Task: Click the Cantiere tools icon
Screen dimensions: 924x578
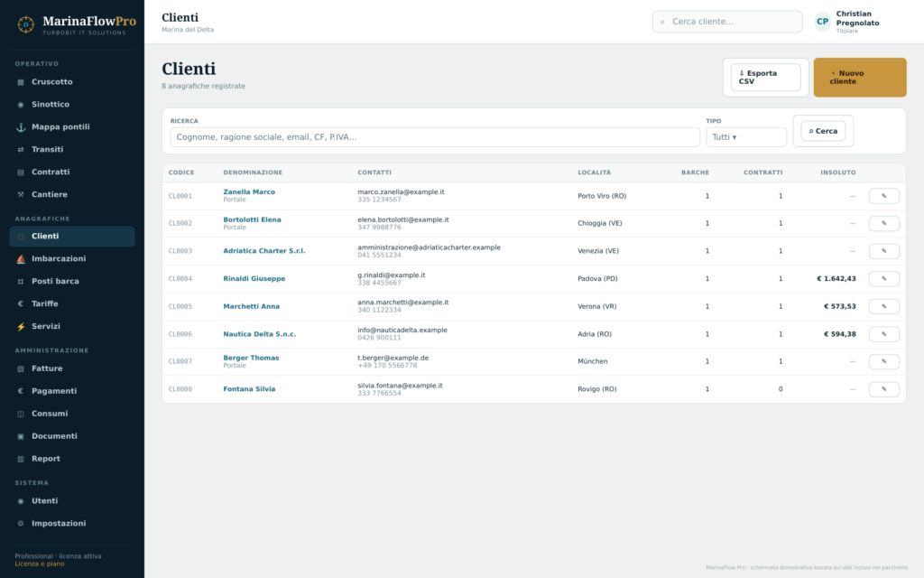Action: 21,195
